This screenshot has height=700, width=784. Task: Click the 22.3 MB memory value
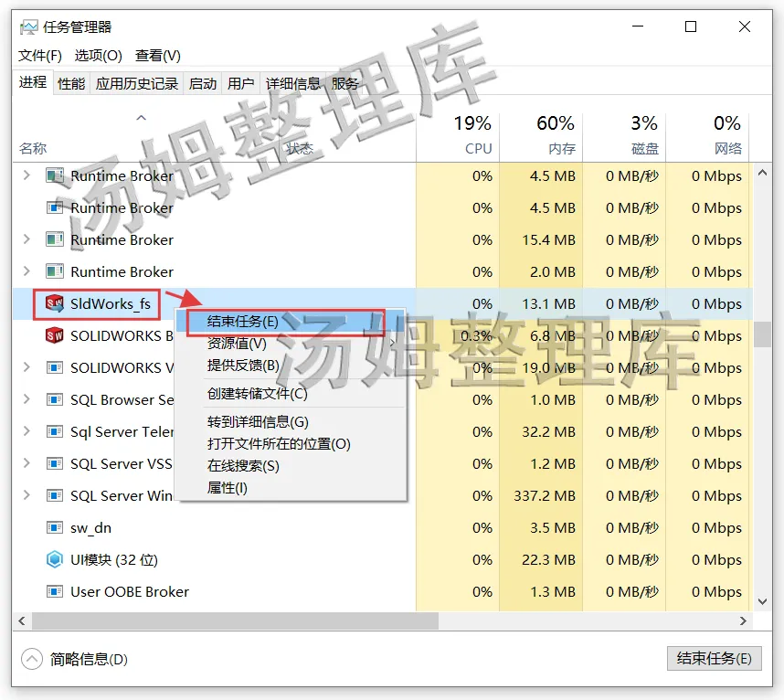548,559
